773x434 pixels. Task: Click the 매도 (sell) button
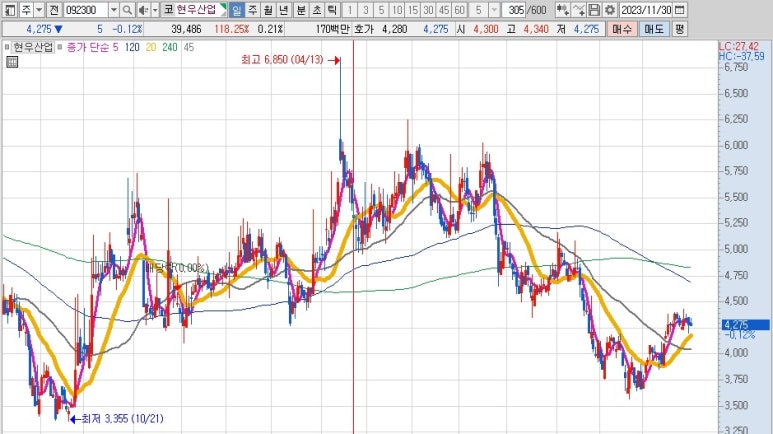point(654,29)
